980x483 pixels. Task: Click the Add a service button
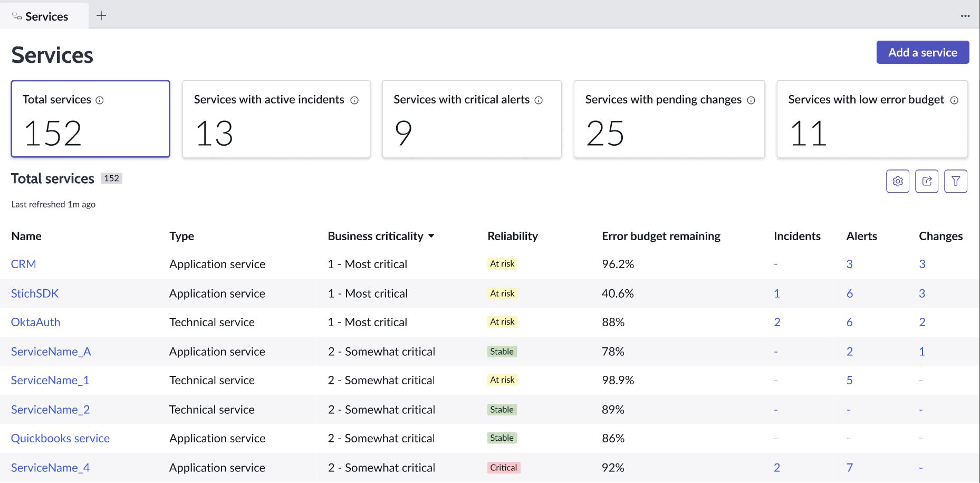(922, 52)
